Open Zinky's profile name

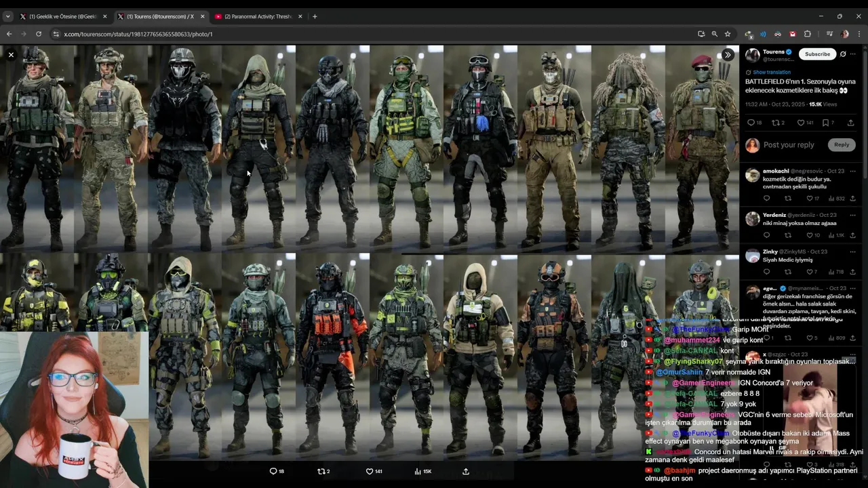(x=770, y=251)
